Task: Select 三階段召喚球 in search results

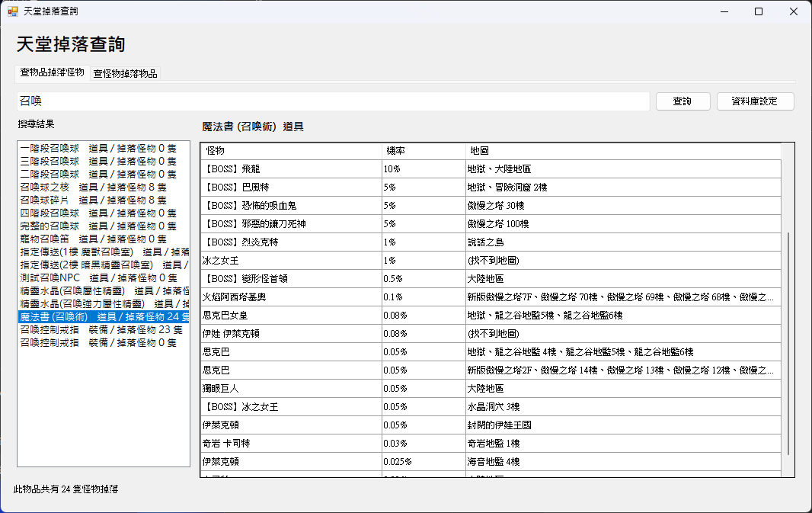Action: click(104, 161)
